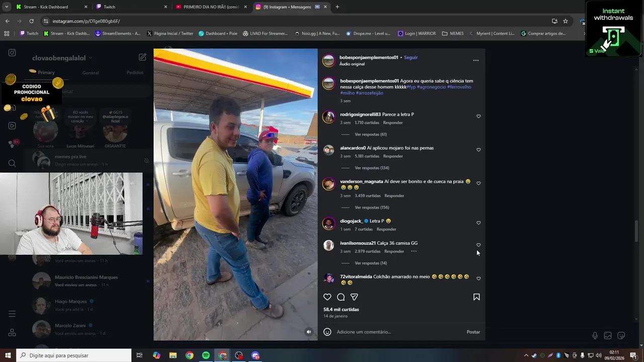Like the Instagram post with heart icon
The width and height of the screenshot is (644, 362).
pyautogui.click(x=327, y=297)
